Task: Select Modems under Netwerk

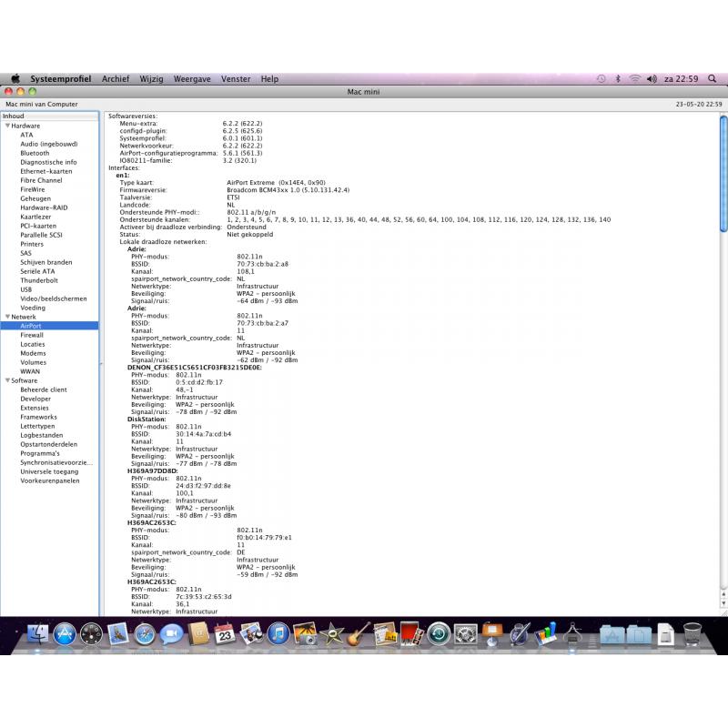Action: [x=33, y=353]
